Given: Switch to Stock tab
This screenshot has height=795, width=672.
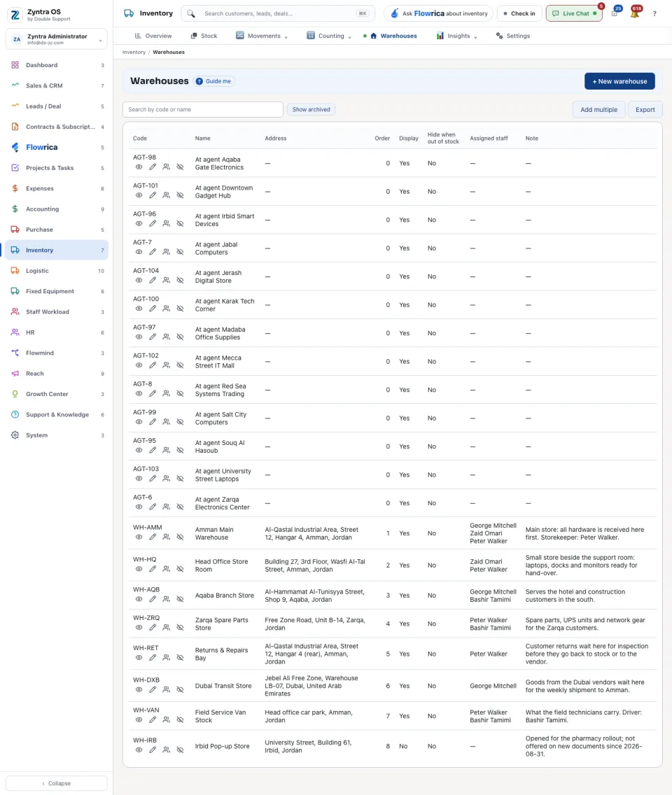Looking at the screenshot, I should (x=204, y=36).
